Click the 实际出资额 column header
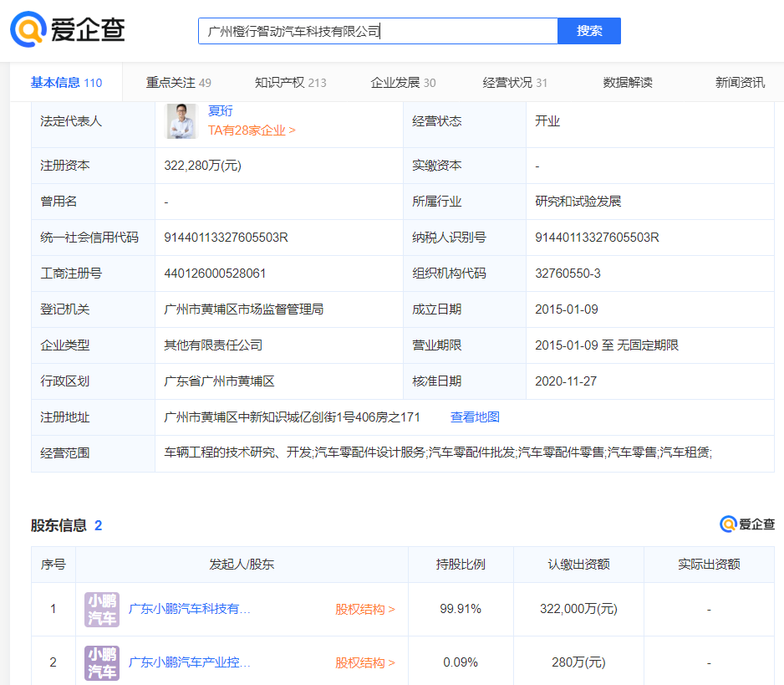This screenshot has height=685, width=784. [709, 565]
